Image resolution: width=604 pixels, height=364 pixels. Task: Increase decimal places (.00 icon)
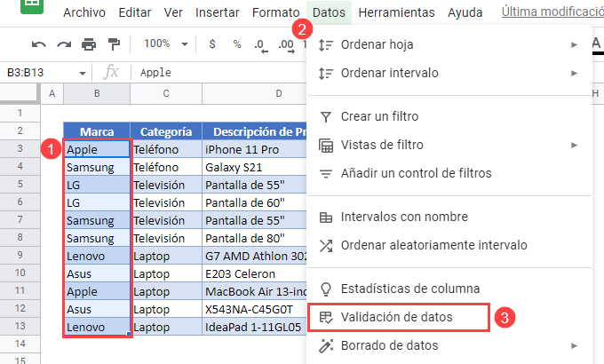tap(286, 45)
